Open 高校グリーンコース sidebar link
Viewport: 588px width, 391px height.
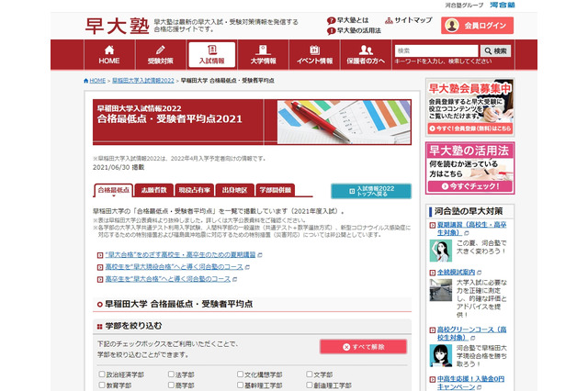(x=471, y=333)
